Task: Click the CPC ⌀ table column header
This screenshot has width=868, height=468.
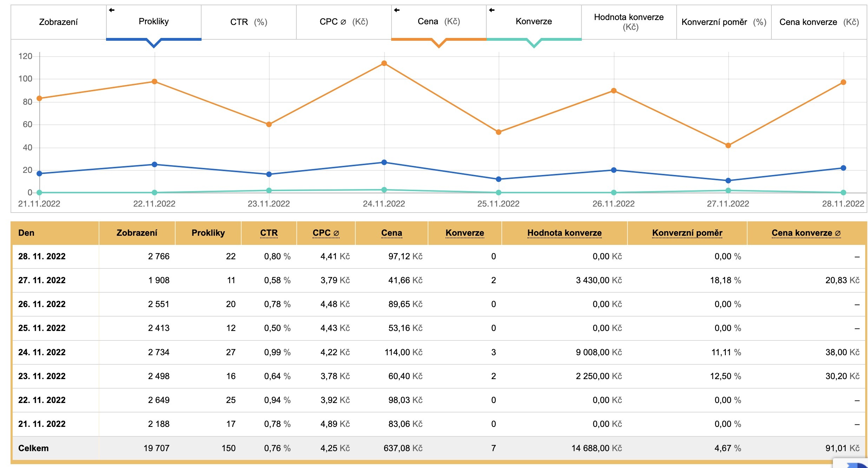Action: click(326, 233)
